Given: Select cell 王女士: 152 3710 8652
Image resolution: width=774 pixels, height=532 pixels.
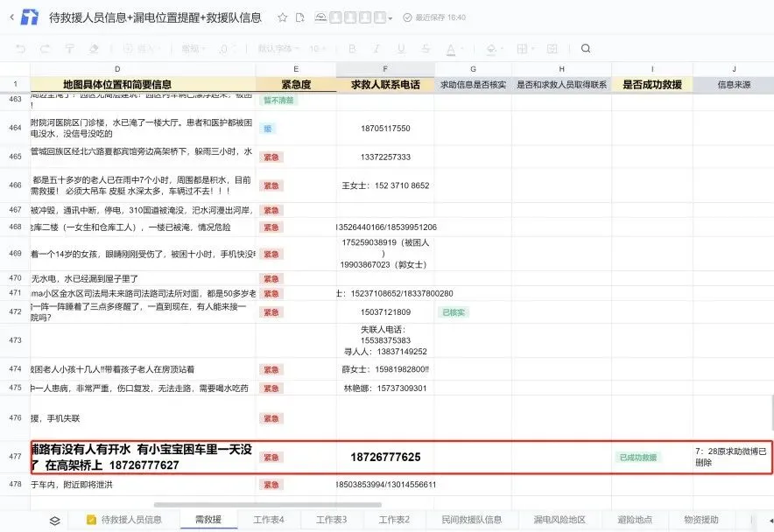Looking at the screenshot, I should click(x=385, y=185).
